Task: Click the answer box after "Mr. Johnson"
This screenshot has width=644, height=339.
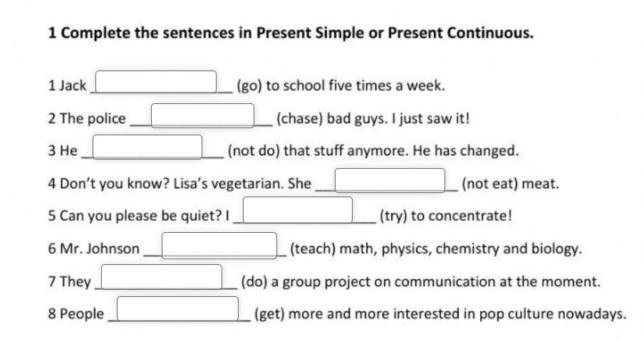Action: tap(219, 246)
